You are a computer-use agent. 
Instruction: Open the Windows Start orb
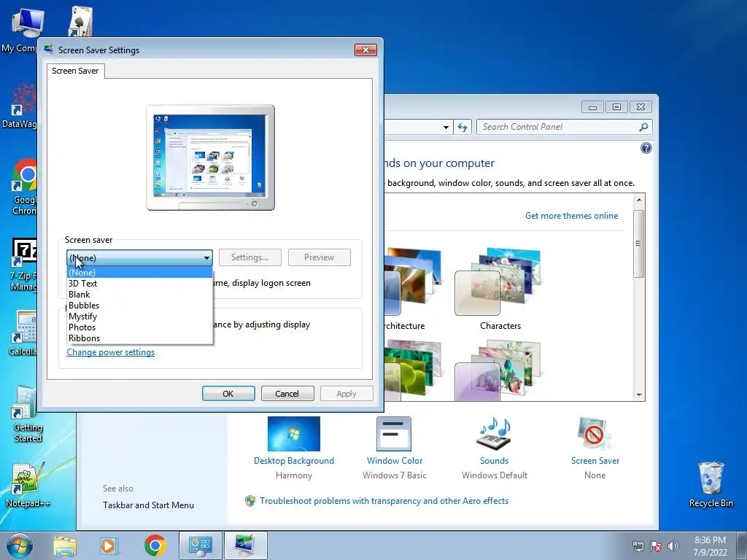tap(19, 545)
